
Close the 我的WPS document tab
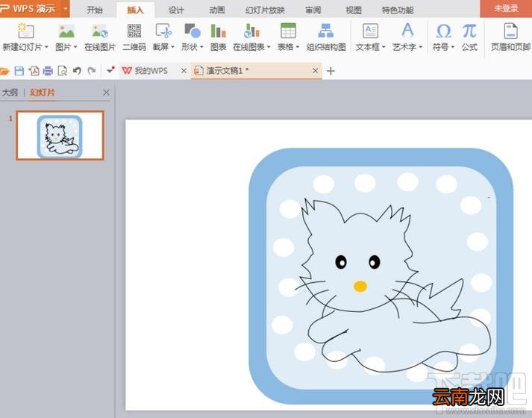[x=184, y=71]
